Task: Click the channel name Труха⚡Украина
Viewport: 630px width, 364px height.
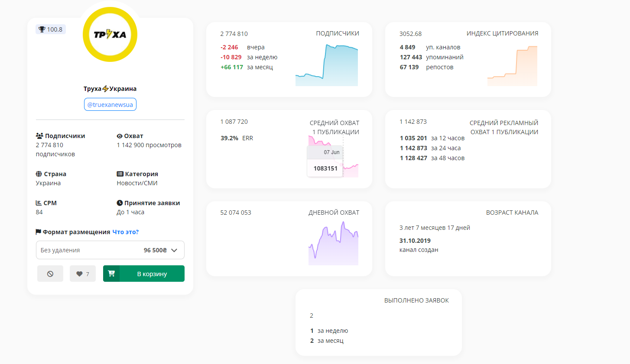Action: pyautogui.click(x=110, y=89)
